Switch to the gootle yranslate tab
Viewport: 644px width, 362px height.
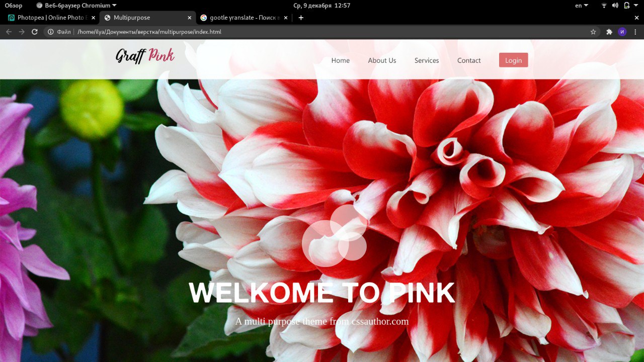(244, 18)
